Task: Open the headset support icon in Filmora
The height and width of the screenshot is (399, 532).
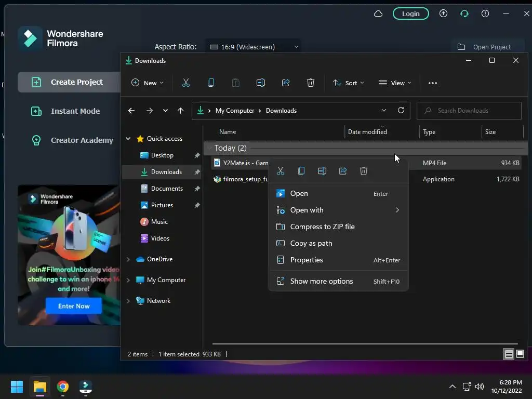Action: (464, 14)
